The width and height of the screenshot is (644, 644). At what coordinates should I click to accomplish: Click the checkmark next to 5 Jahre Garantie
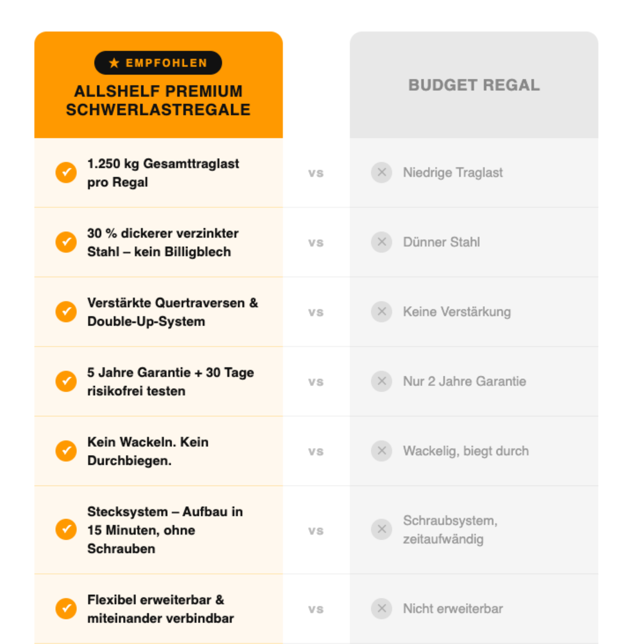coord(66,382)
